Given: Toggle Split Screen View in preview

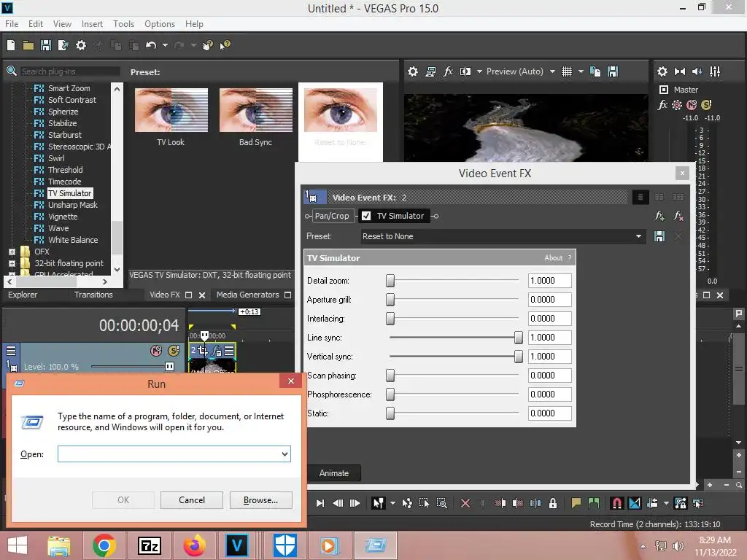Looking at the screenshot, I should pyautogui.click(x=465, y=71).
